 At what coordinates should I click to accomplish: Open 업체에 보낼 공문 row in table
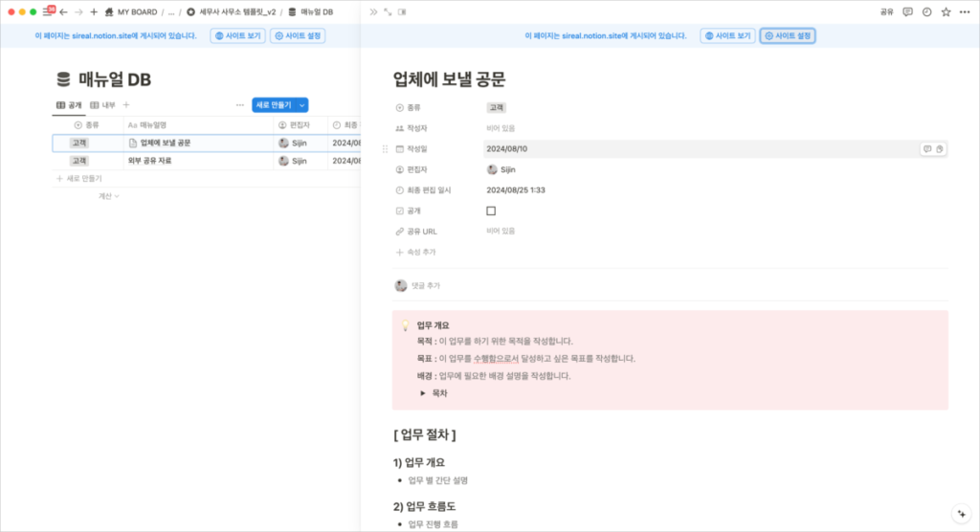tap(166, 144)
